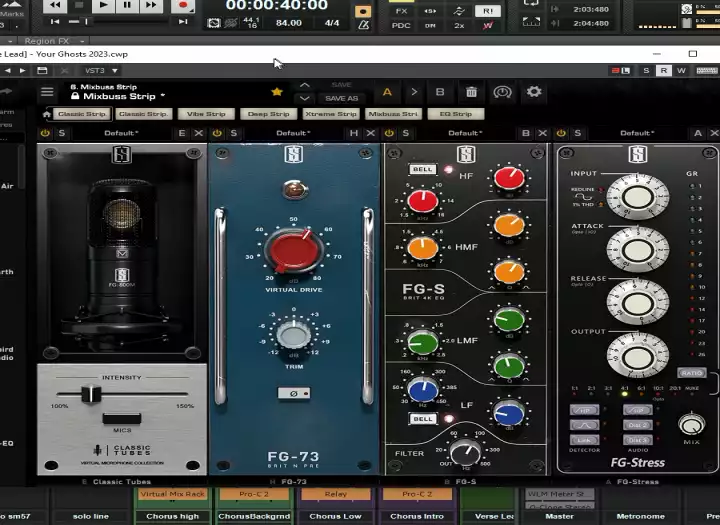Image resolution: width=720 pixels, height=525 pixels.
Task: Open FG-S Default preset dropdown
Action: click(x=465, y=133)
